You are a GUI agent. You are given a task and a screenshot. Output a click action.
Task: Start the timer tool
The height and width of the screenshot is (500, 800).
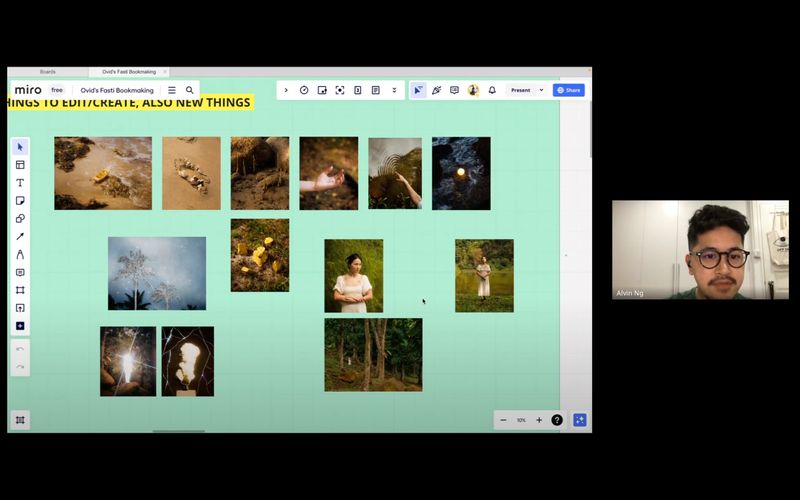(x=304, y=90)
